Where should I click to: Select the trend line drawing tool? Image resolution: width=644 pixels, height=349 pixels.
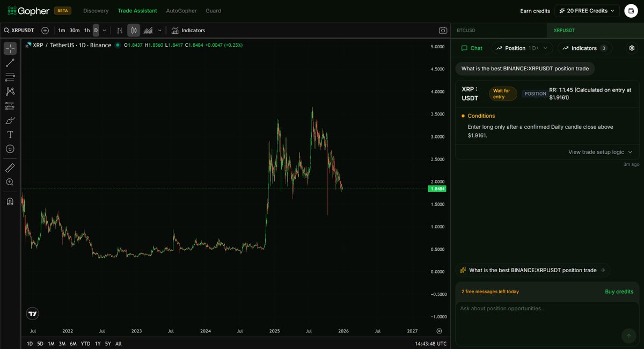click(x=10, y=63)
